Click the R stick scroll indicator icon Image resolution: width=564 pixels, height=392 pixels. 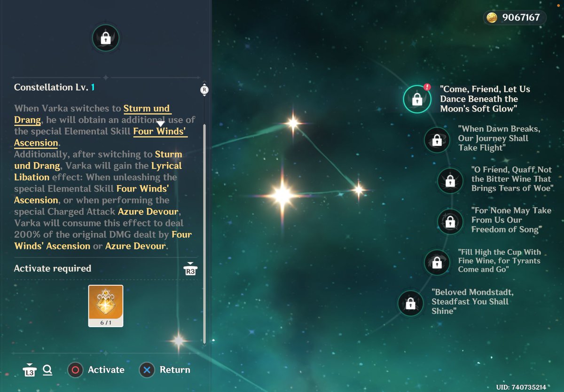[204, 90]
